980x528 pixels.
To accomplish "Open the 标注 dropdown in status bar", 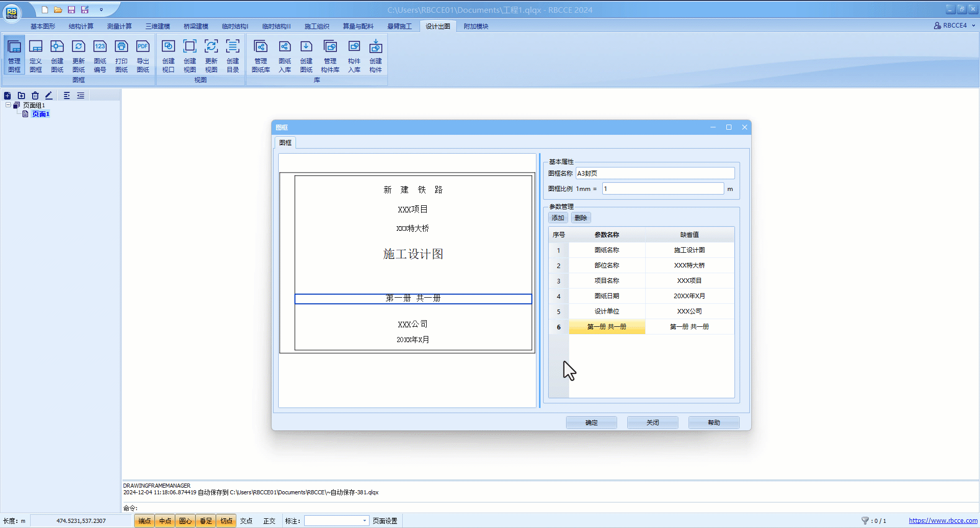I will click(364, 521).
